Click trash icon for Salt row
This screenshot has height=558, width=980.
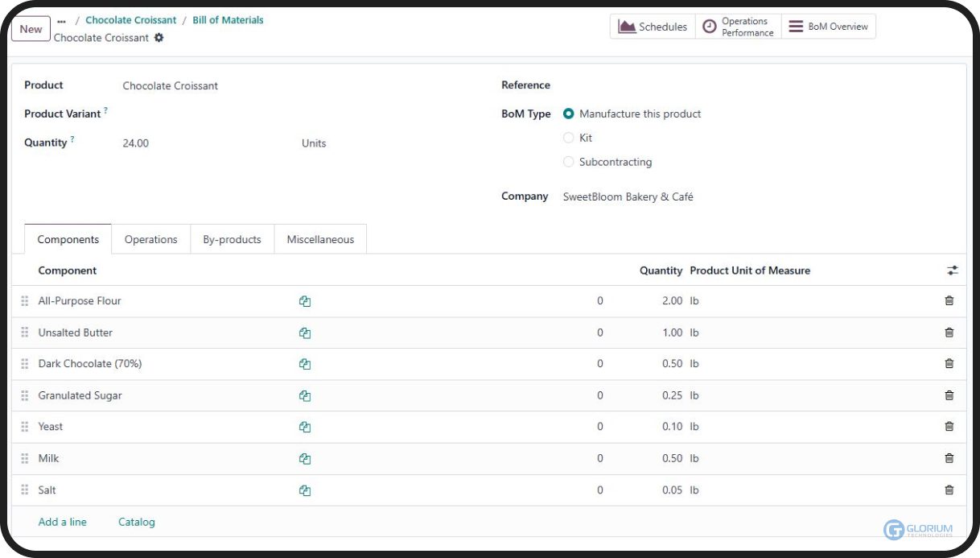click(949, 490)
